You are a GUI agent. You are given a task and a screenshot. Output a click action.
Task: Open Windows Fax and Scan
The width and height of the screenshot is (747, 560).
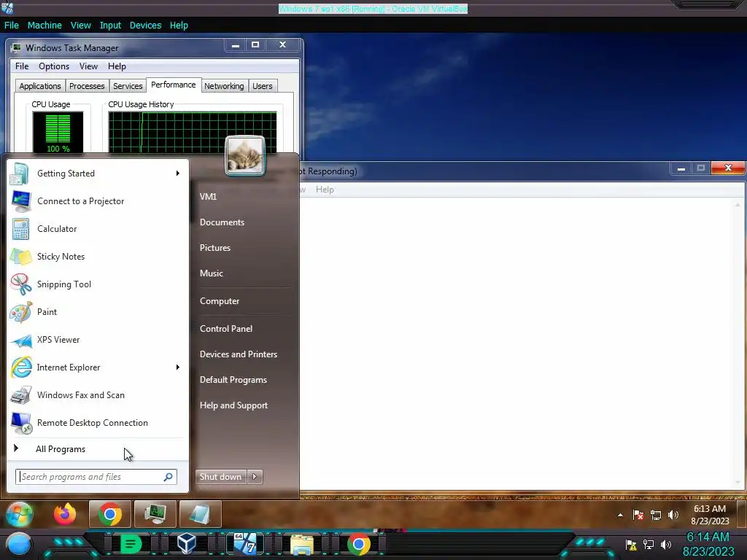click(x=97, y=394)
